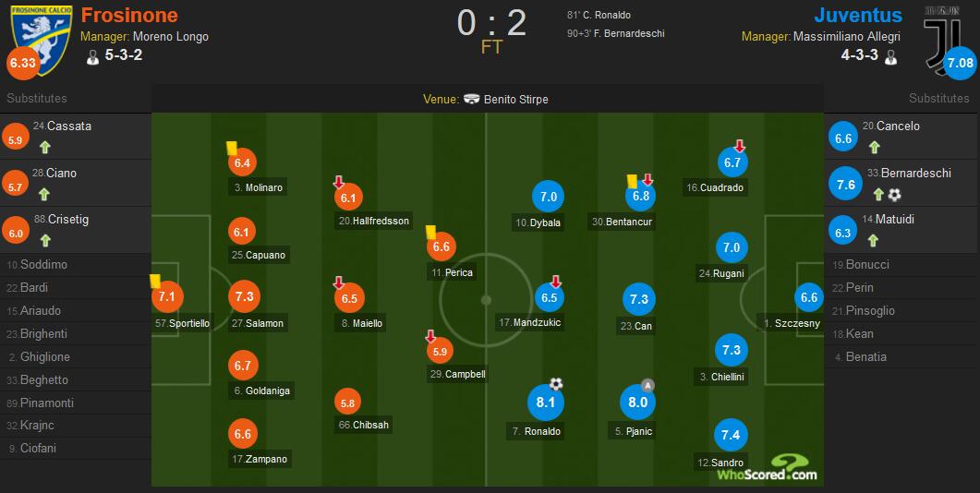Click the green sub-in arrow under Cassata
Viewport: 980px width, 493px height.
point(44,146)
